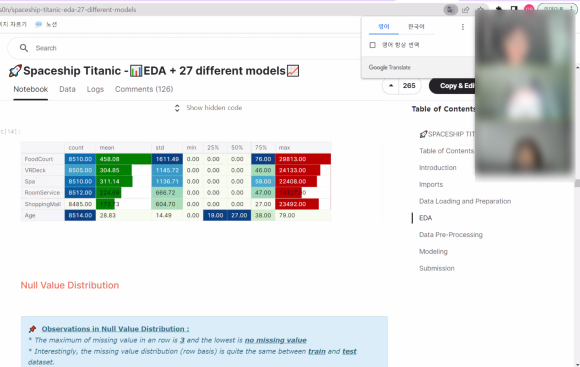This screenshot has width=580, height=367.
Task: Click Observations in Null Value Distribution heading
Action: (x=115, y=329)
